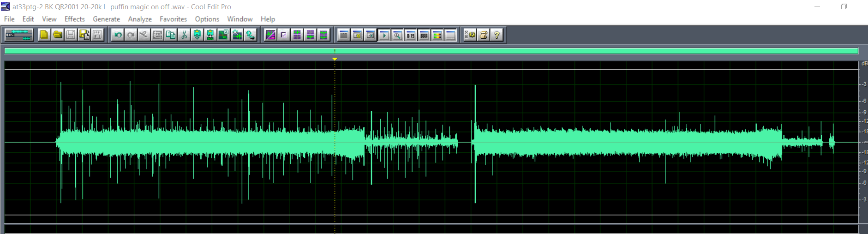This screenshot has height=234, width=868.
Task: Toggle the cue list window icon
Action: click(357, 35)
